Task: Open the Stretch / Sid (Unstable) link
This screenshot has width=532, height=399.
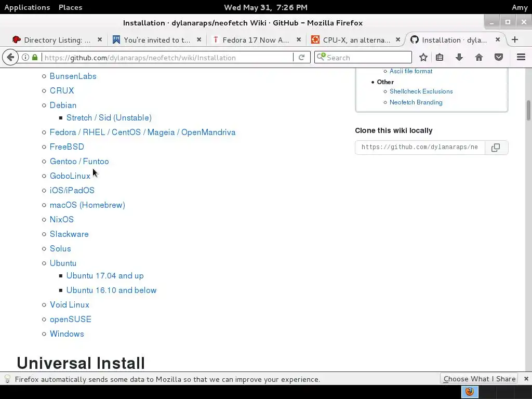Action: point(109,118)
